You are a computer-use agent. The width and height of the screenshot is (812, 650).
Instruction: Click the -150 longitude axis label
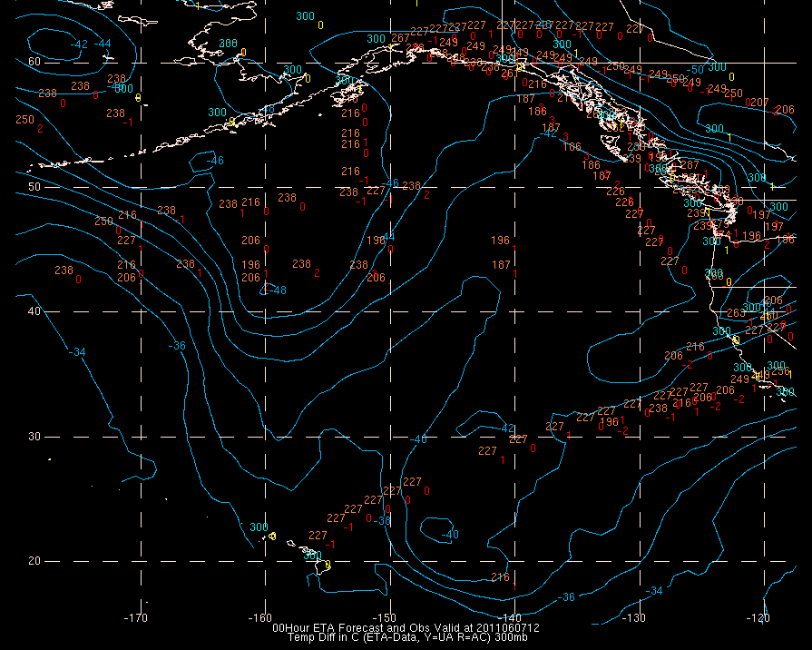[x=389, y=618]
